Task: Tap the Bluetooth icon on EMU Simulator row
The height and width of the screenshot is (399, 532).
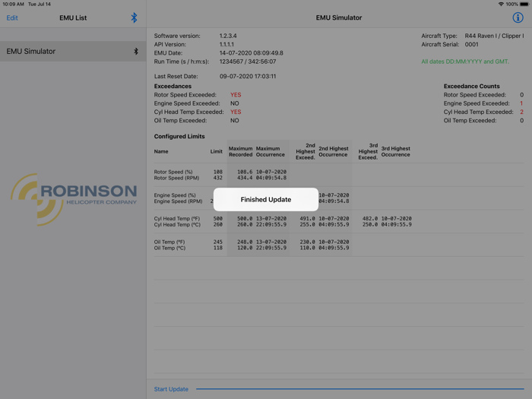Action: click(136, 51)
